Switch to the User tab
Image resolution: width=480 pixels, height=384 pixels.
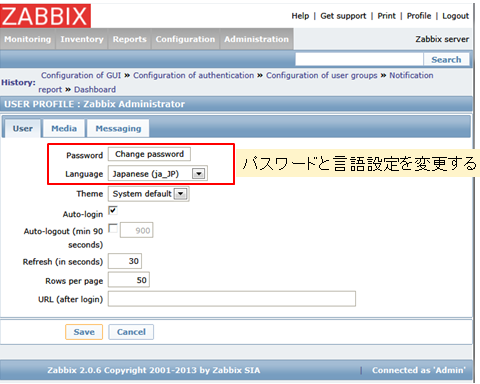(23, 128)
